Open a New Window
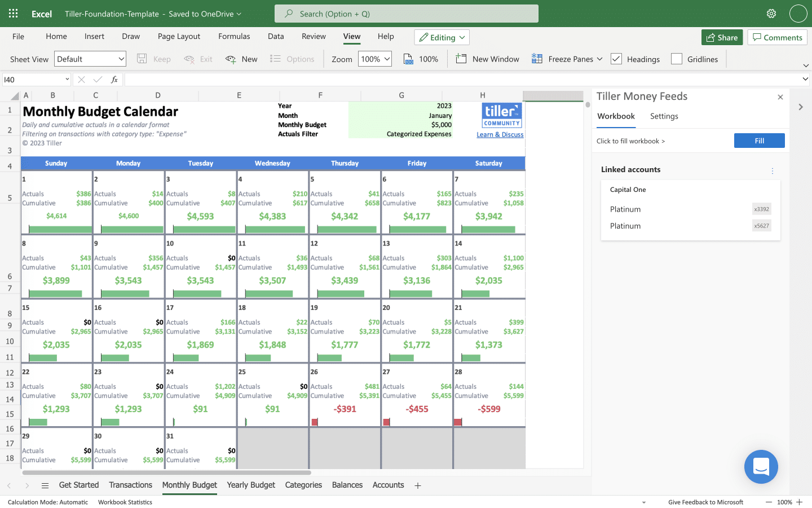The width and height of the screenshot is (812, 508). coord(487,59)
